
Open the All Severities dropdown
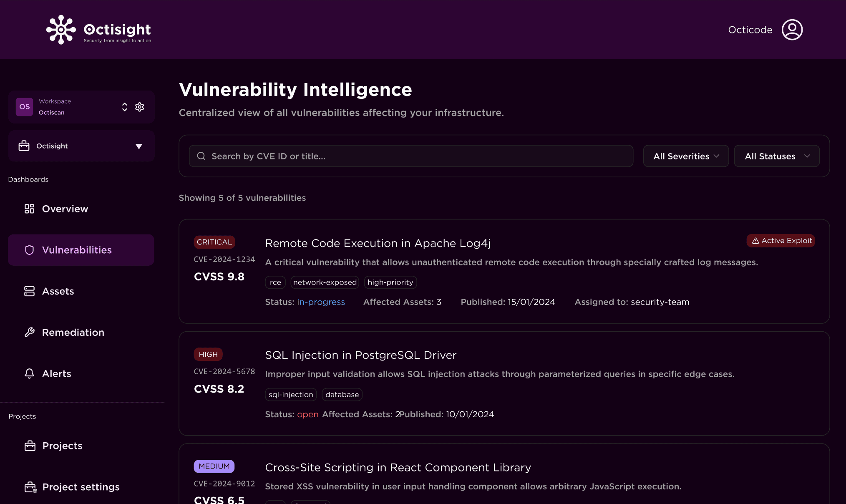point(686,156)
